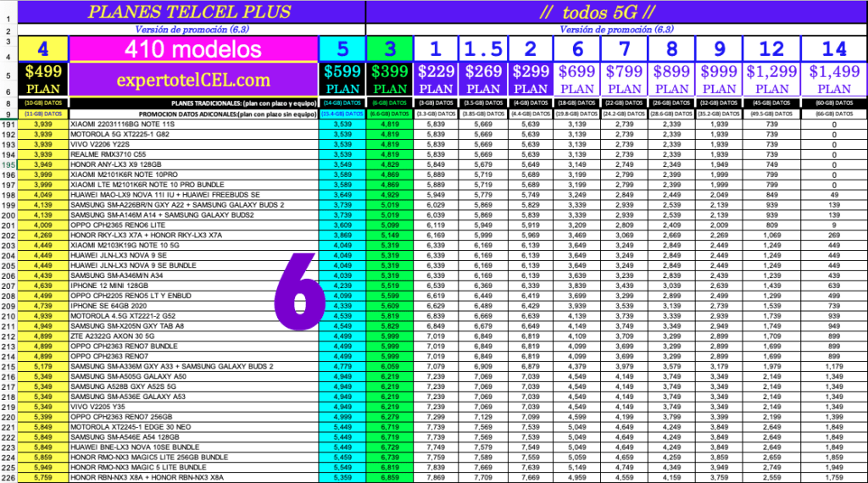The height and width of the screenshot is (483, 868).
Task: Select the '410 modelos' magenta cell
Action: (193, 49)
